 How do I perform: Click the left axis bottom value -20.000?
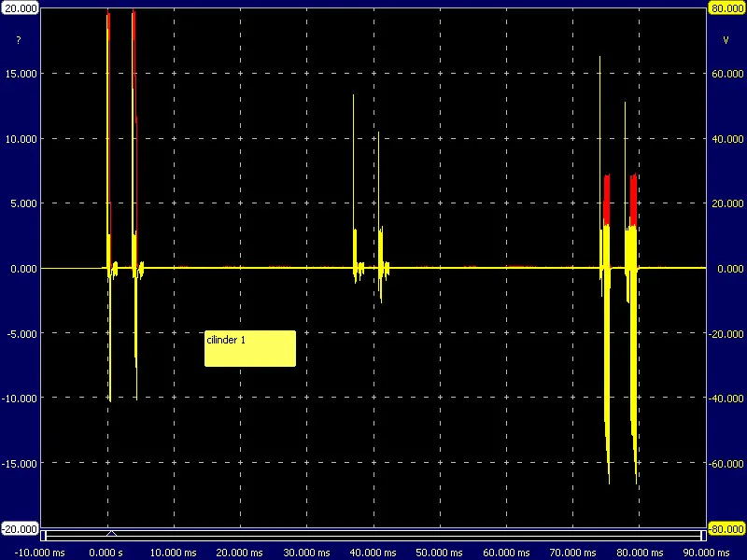(x=20, y=529)
